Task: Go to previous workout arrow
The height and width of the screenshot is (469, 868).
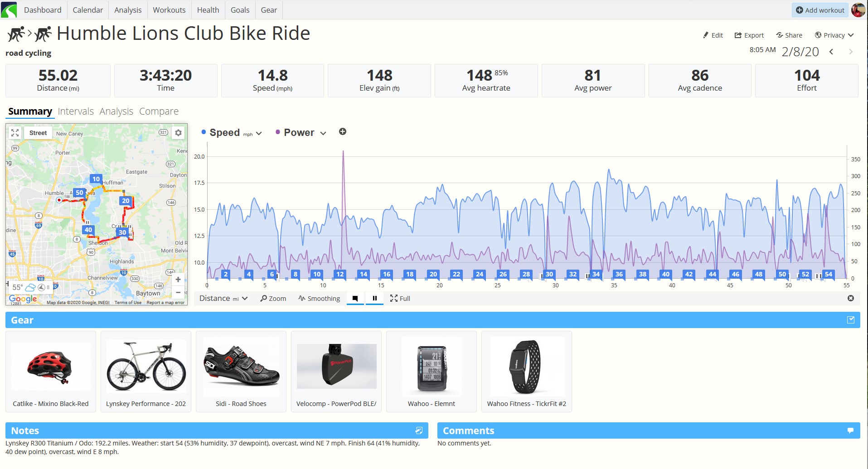Action: 831,52
